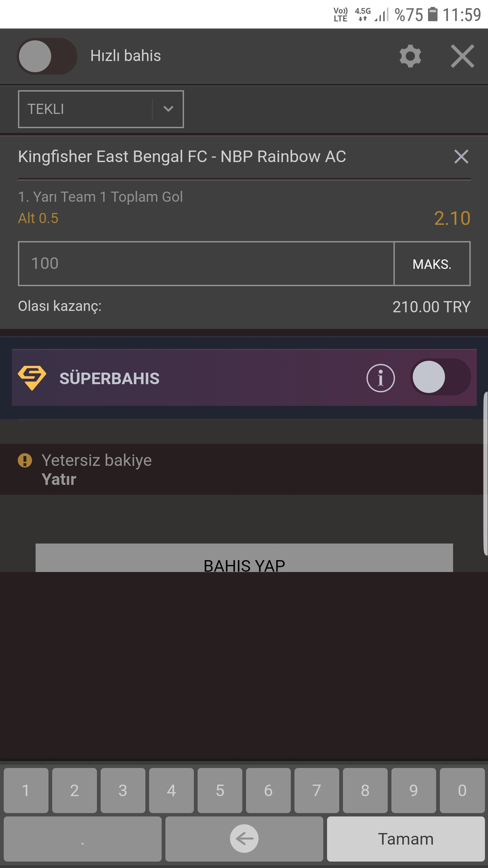Tap the insufficient balance warning icon
This screenshot has height=868, width=488.
[25, 461]
